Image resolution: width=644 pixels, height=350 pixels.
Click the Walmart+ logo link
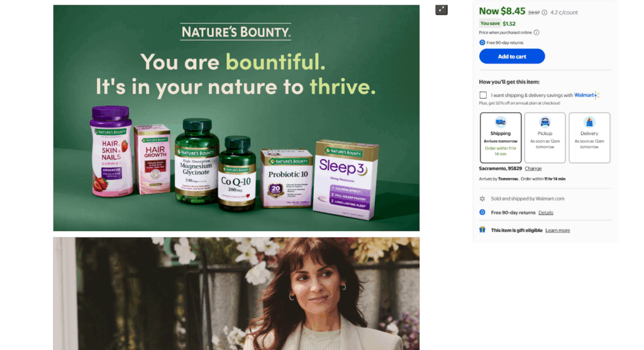[587, 95]
